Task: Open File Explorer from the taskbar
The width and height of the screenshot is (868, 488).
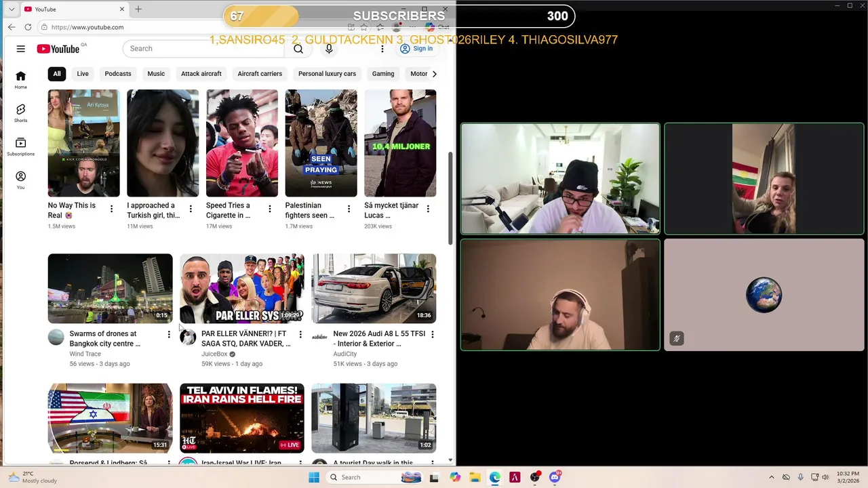Action: coord(475,477)
